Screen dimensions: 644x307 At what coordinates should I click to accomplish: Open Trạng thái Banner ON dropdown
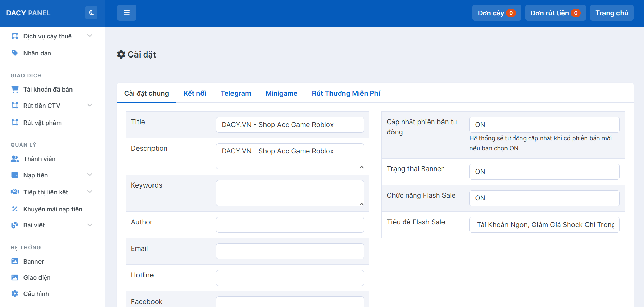coord(544,172)
